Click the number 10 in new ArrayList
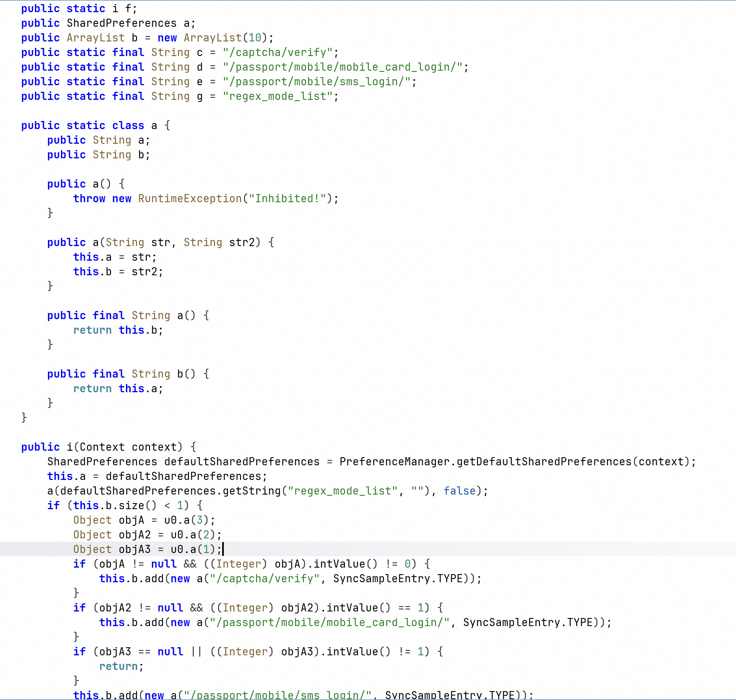 (x=255, y=38)
